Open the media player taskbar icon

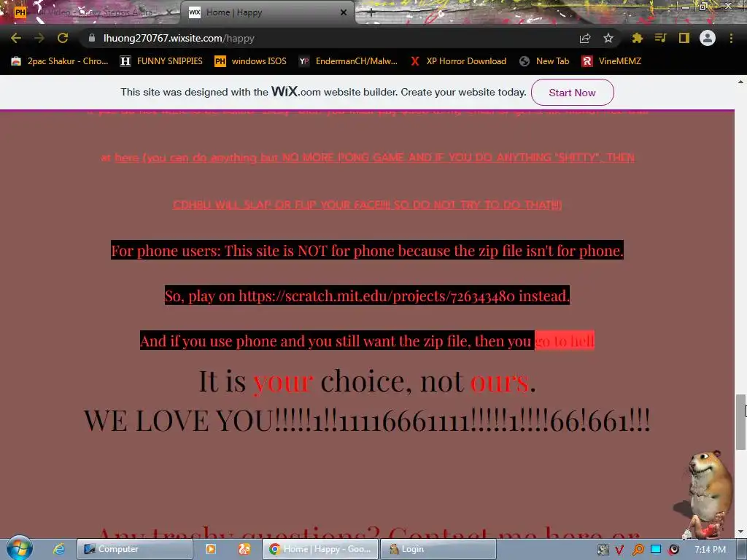tap(211, 549)
